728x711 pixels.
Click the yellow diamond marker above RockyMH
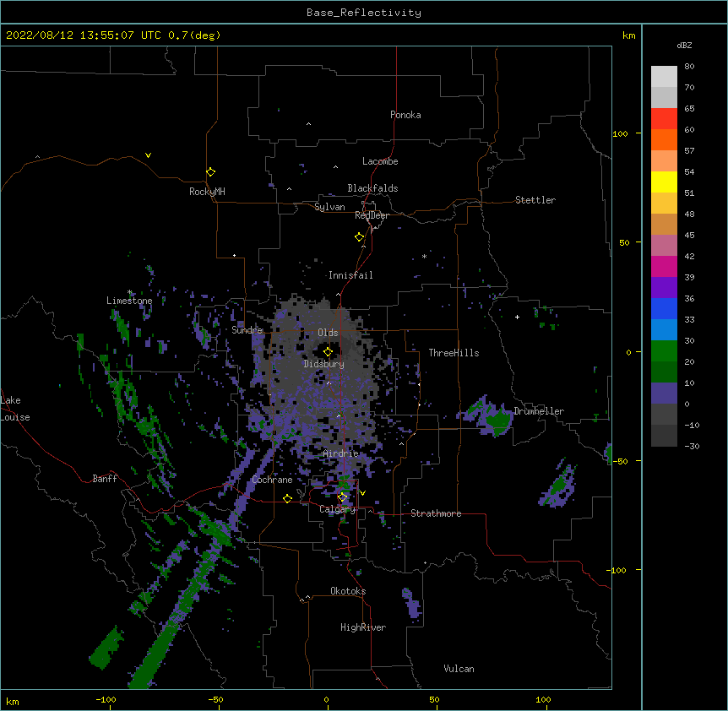point(210,172)
